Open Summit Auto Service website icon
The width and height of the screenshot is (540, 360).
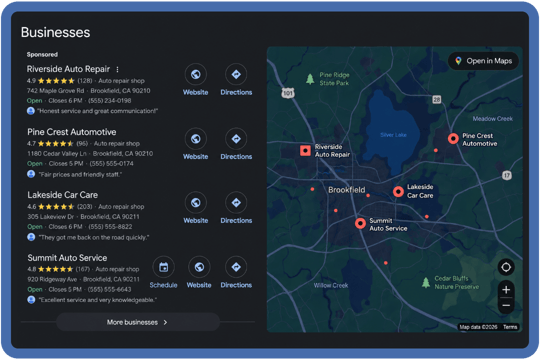pyautogui.click(x=199, y=267)
